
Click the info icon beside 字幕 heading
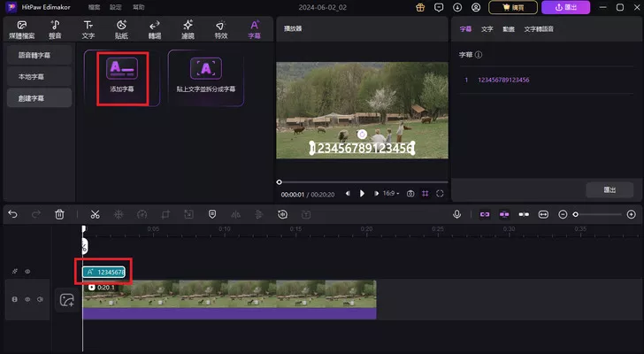click(479, 55)
